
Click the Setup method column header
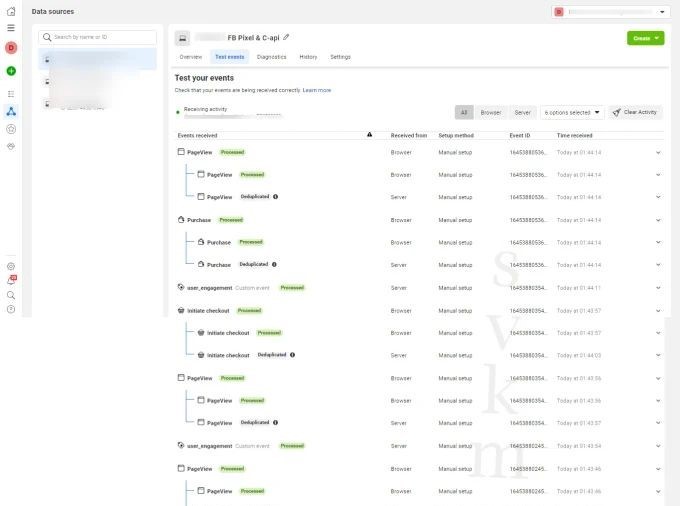point(456,136)
